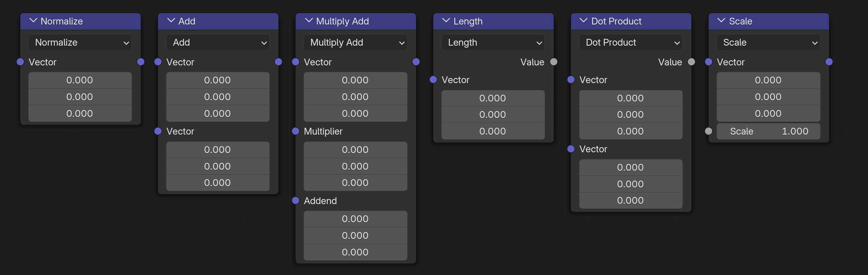This screenshot has height=275, width=868.
Task: Click the Length node's Value output socket
Action: click(x=554, y=62)
